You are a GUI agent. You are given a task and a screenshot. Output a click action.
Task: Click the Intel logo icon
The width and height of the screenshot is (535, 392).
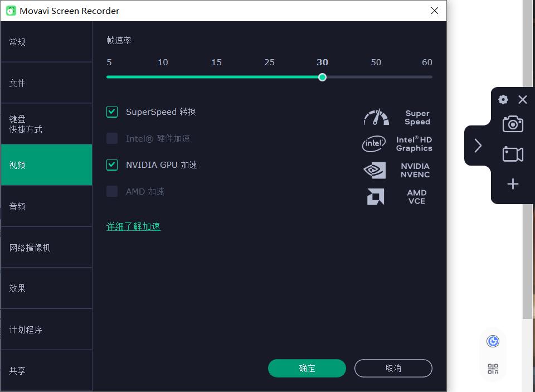pyautogui.click(x=374, y=144)
